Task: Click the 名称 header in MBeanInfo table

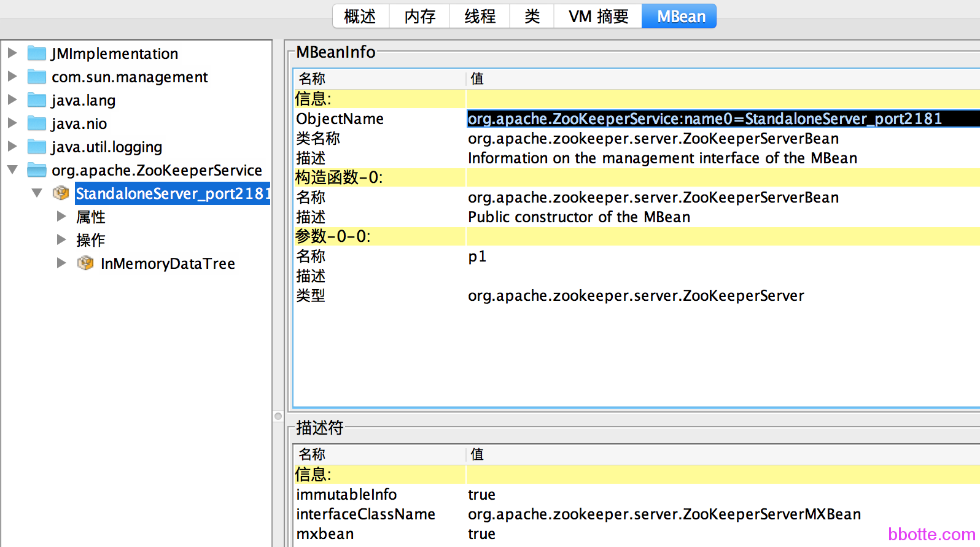Action: pos(312,79)
